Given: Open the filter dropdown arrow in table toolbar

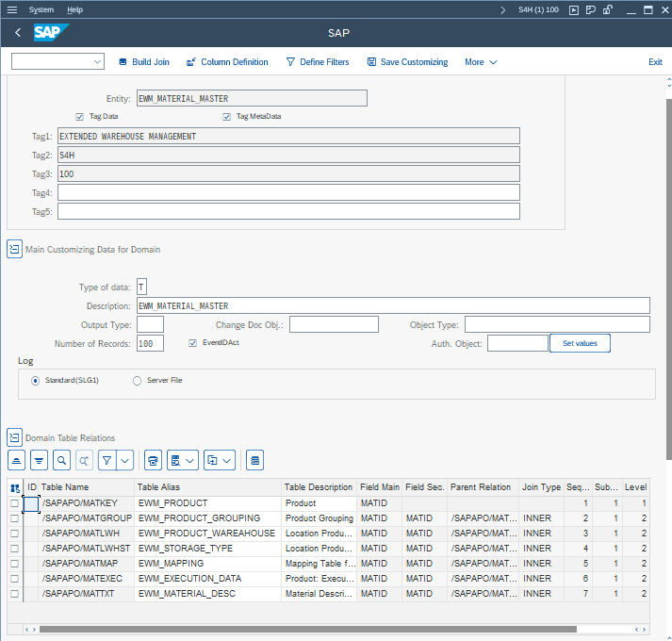Looking at the screenshot, I should click(124, 460).
